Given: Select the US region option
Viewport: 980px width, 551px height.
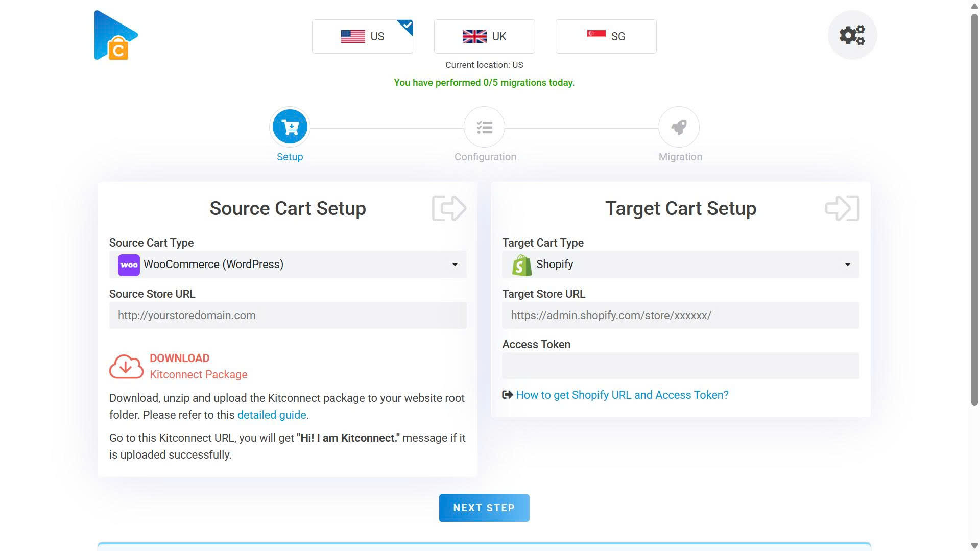Looking at the screenshot, I should (x=362, y=36).
